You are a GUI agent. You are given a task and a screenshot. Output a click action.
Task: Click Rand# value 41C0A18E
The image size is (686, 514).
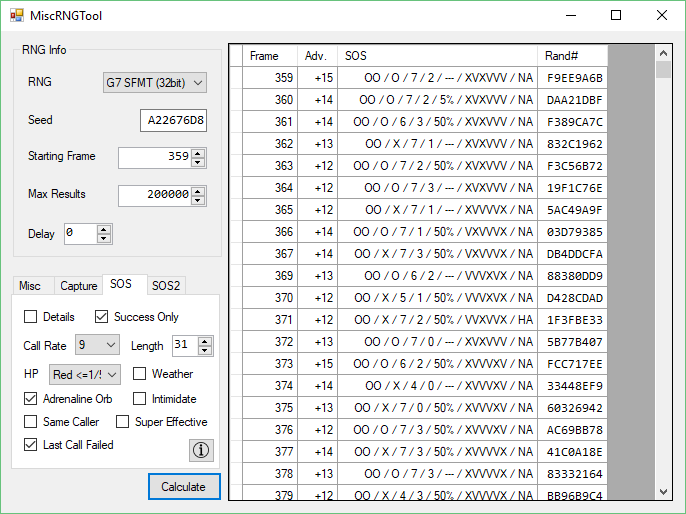pos(573,451)
